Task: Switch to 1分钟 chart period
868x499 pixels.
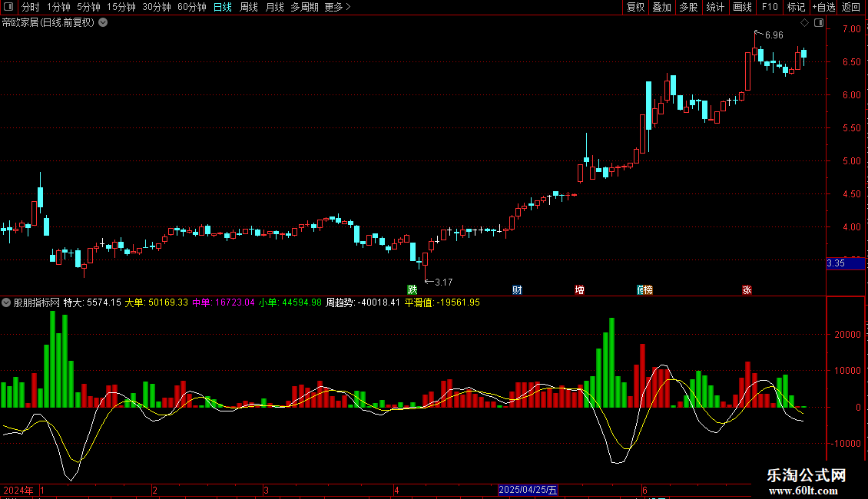Action: tap(58, 7)
